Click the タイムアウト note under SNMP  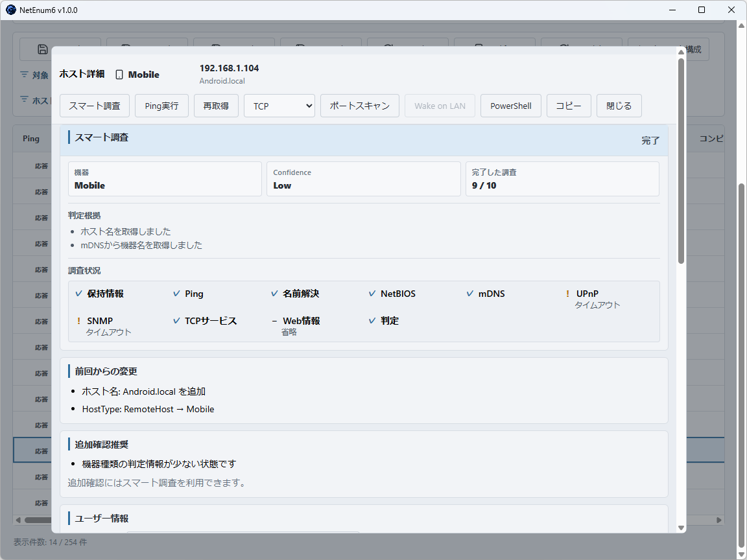[108, 332]
